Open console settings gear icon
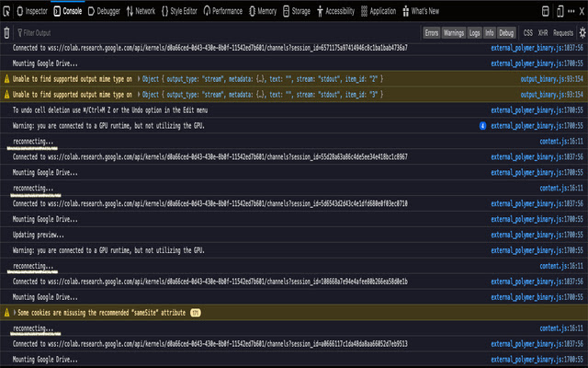The width and height of the screenshot is (588, 368). click(x=582, y=33)
